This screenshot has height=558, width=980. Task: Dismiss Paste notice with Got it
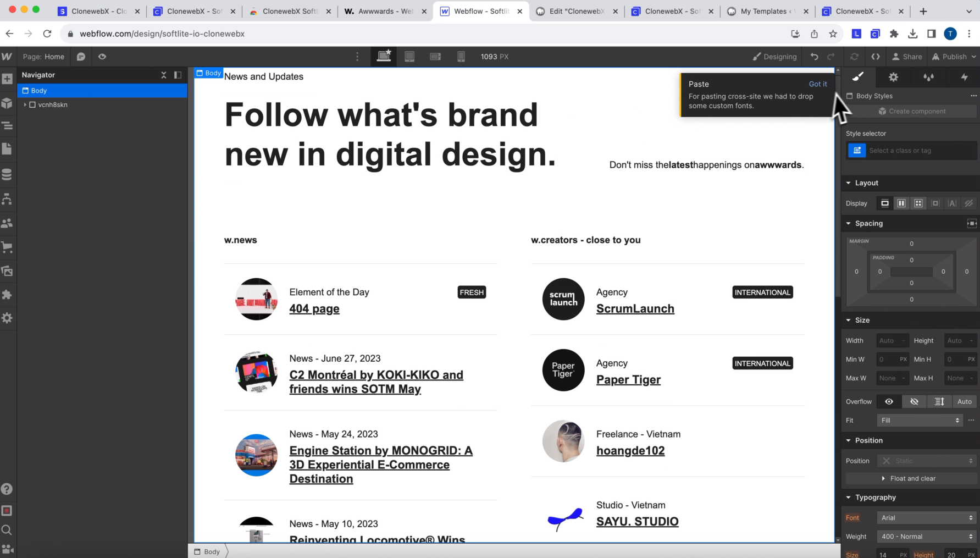817,84
